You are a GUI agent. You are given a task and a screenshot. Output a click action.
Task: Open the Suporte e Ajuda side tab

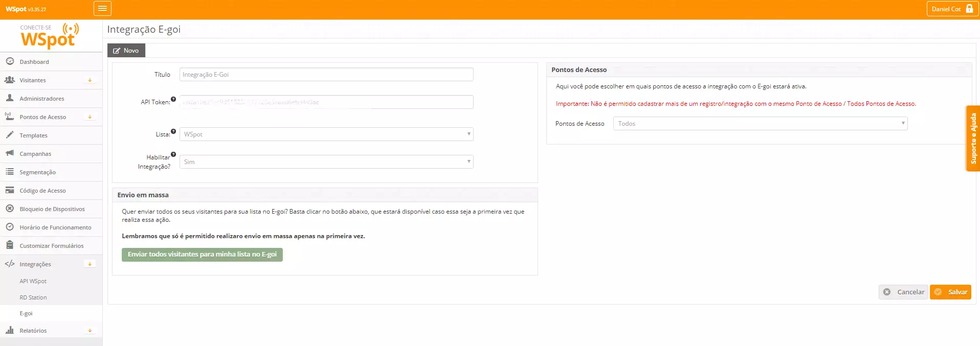click(x=973, y=139)
